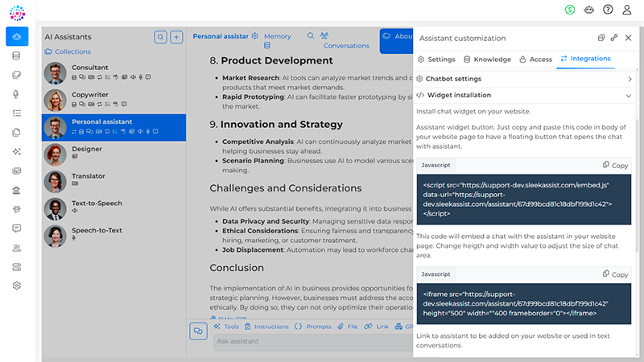Switch to the Settings tab

point(436,59)
